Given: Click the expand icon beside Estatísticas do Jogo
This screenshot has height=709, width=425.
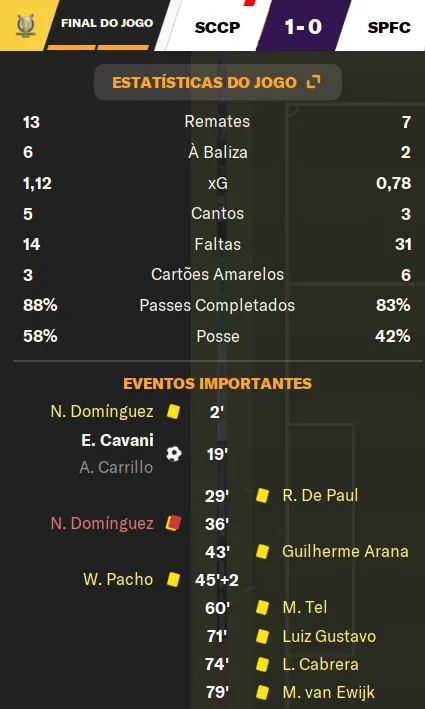Looking at the screenshot, I should click(x=313, y=82).
